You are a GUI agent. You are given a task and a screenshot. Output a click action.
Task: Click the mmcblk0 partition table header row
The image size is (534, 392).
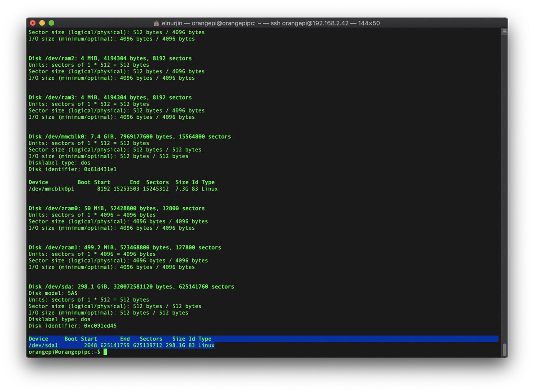121,182
